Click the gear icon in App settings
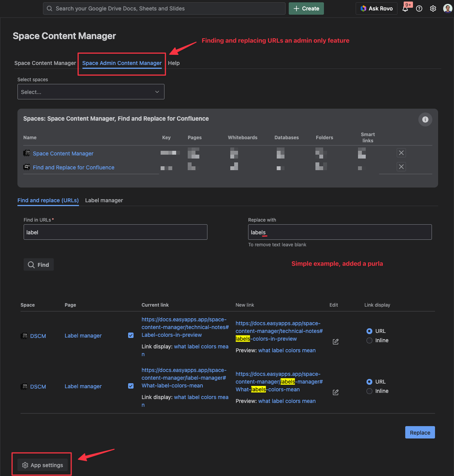 tap(25, 465)
